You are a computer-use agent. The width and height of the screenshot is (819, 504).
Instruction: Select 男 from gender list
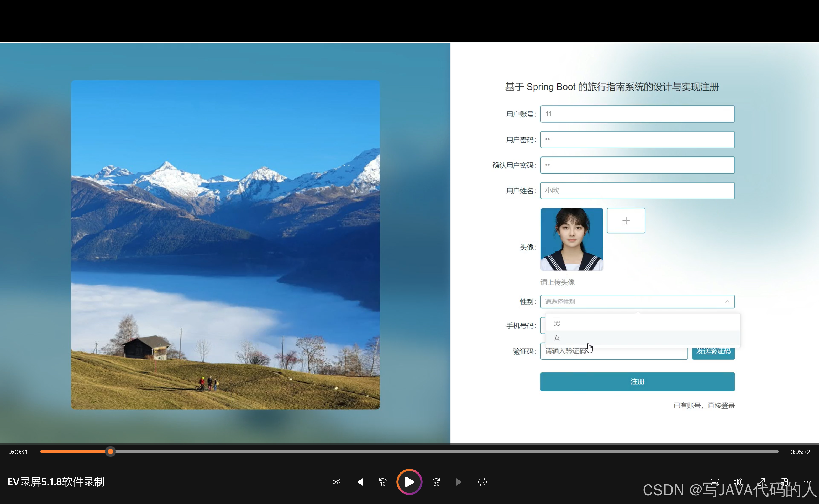[557, 323]
